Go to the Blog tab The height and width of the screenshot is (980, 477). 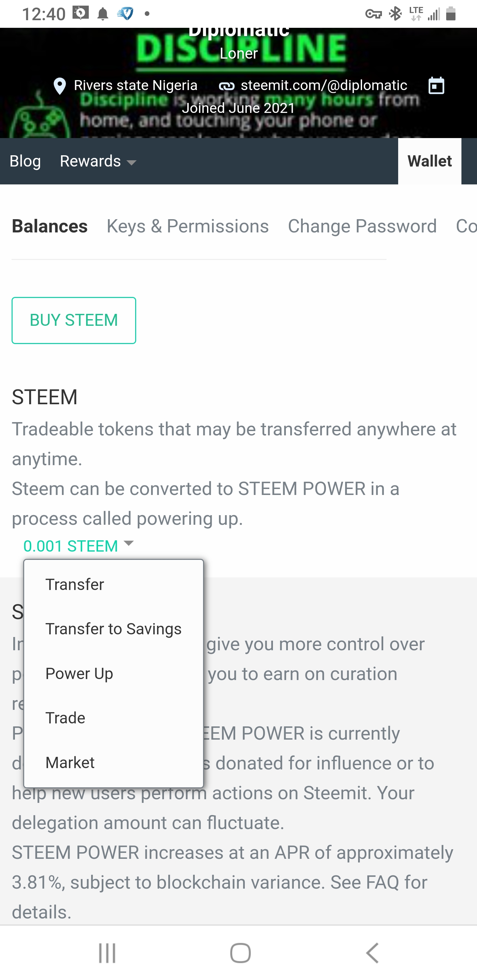pyautogui.click(x=25, y=161)
